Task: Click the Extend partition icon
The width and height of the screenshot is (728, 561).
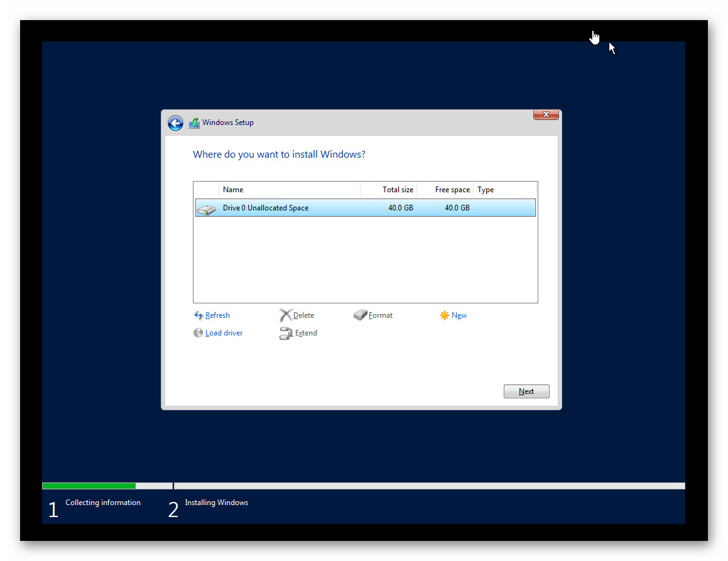Action: (x=286, y=334)
